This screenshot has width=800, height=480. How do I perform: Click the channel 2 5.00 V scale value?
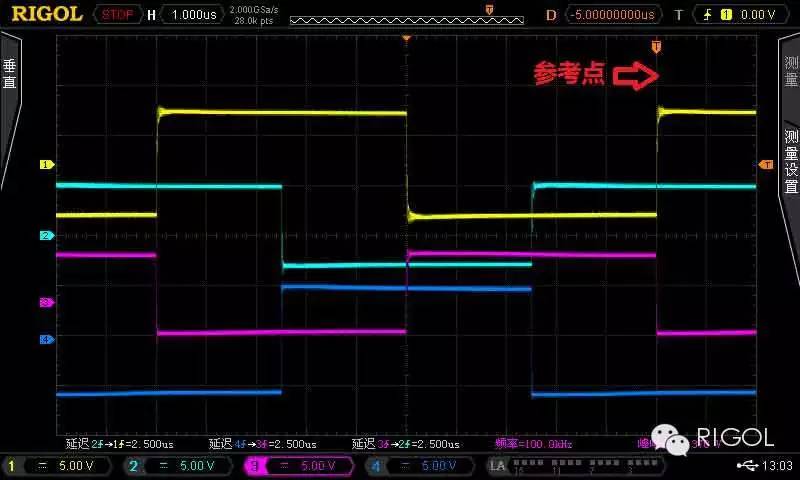coord(197,466)
